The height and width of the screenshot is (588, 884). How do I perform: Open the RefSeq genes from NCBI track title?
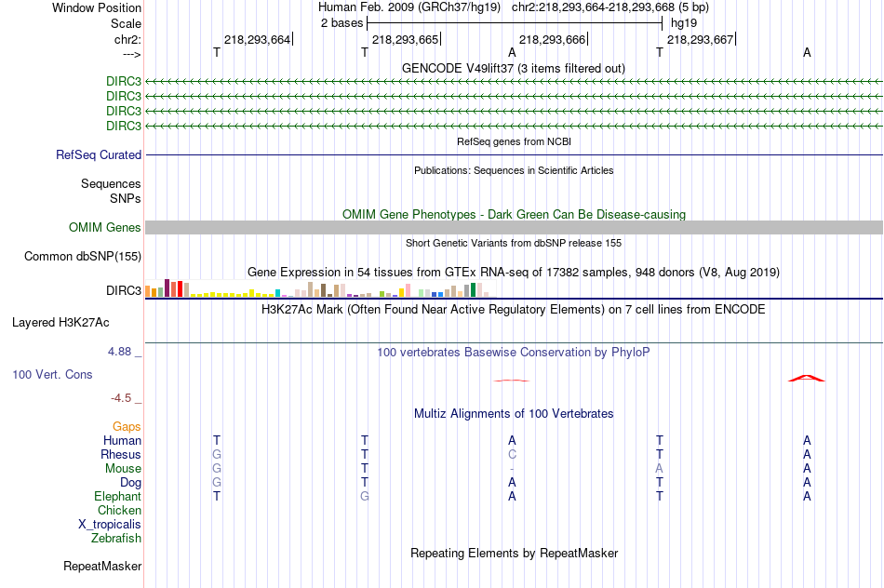point(514,141)
